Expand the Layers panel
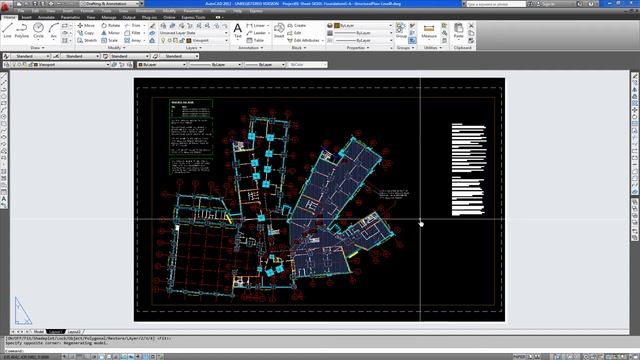 pyautogui.click(x=193, y=48)
